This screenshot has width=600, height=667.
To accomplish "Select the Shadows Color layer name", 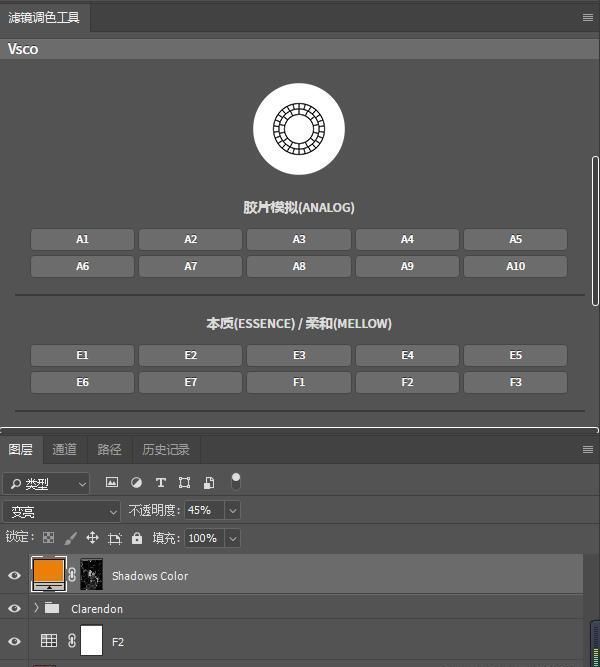I will click(150, 576).
